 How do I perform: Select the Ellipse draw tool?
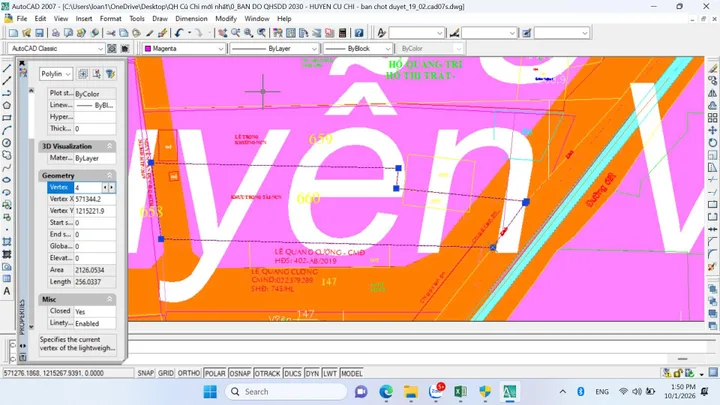pyautogui.click(x=7, y=180)
